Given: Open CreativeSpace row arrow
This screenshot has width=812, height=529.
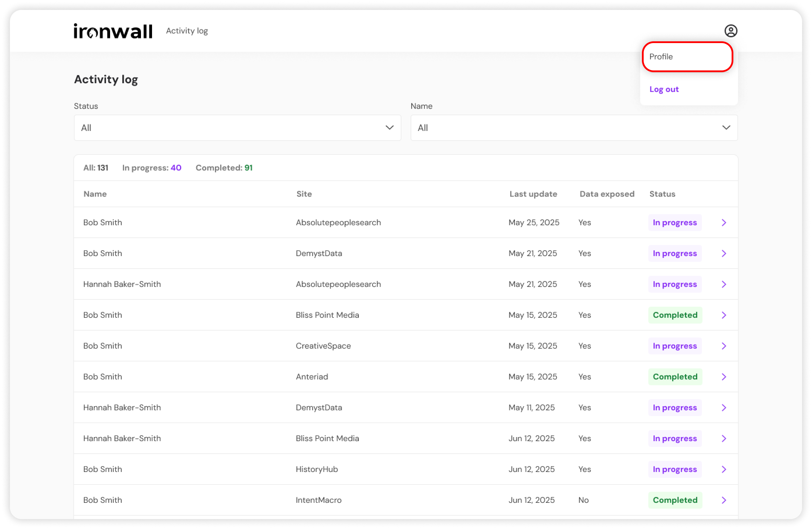Looking at the screenshot, I should point(724,346).
